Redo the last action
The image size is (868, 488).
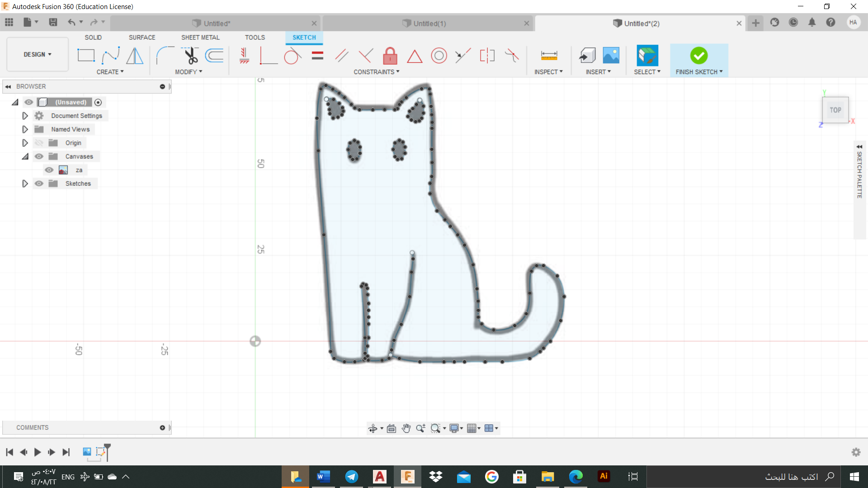coord(94,22)
